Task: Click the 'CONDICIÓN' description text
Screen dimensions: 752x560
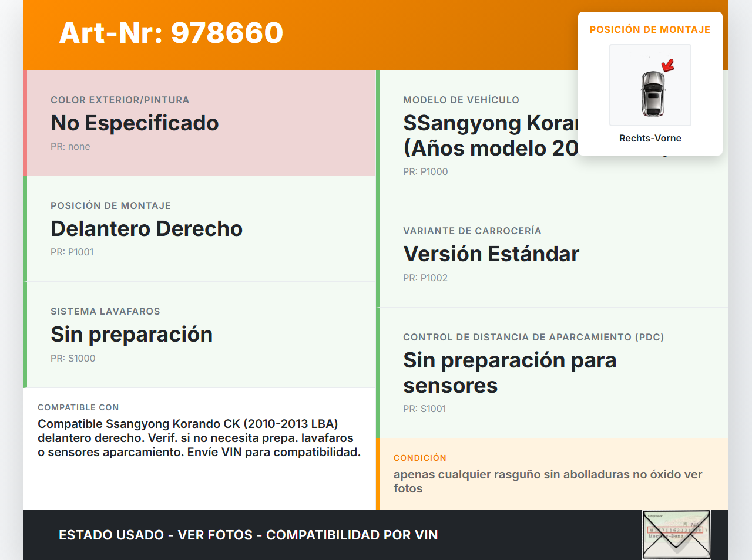Action: coord(548,481)
